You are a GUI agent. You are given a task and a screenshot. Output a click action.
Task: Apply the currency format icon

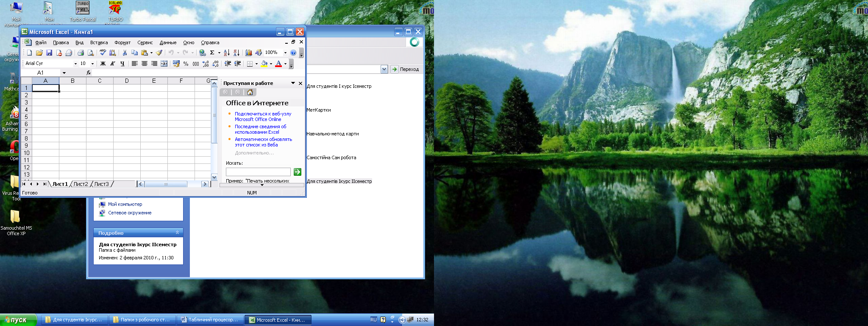tap(176, 64)
